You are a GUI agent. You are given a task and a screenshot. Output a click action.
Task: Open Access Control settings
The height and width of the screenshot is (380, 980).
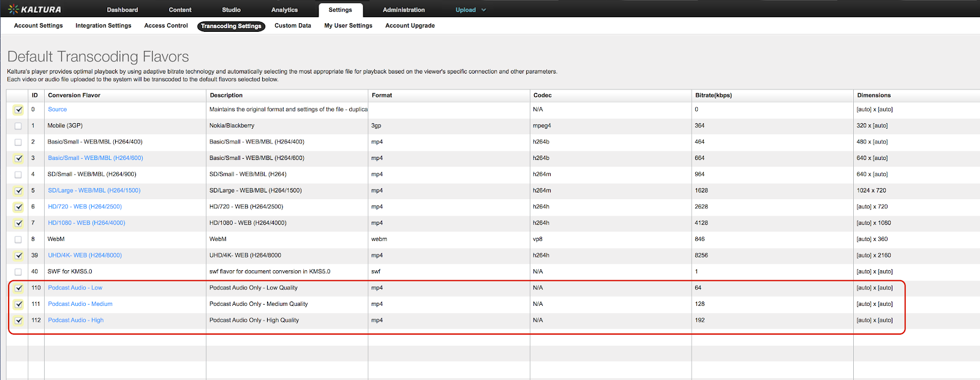[x=166, y=26]
